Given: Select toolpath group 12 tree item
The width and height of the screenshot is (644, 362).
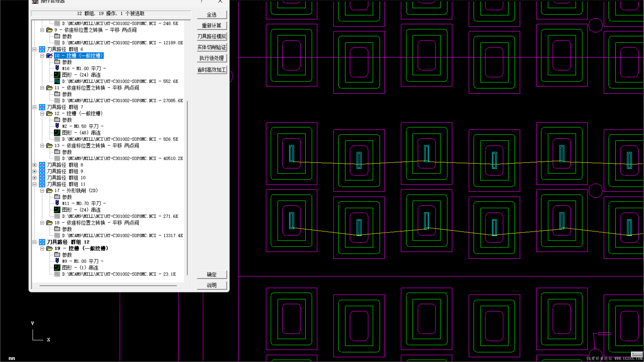Looking at the screenshot, I should click(68, 242).
